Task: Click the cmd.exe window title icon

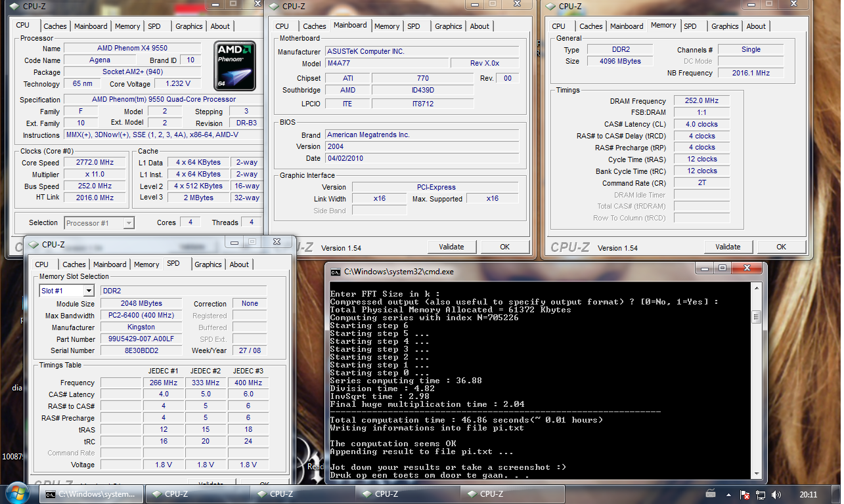Action: coord(335,271)
